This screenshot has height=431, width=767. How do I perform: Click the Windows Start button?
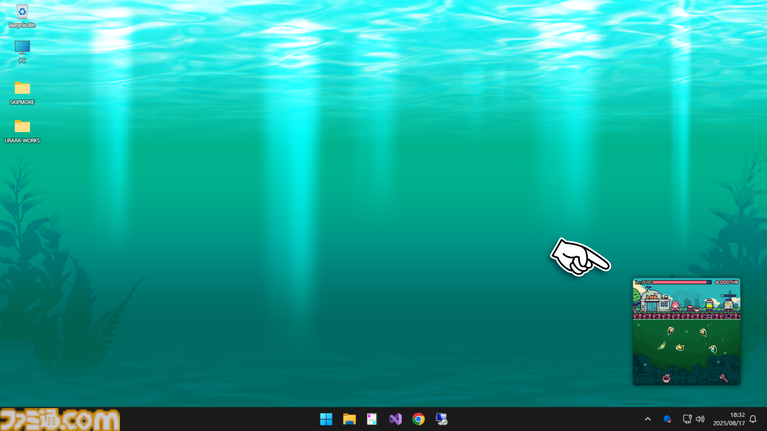[326, 419]
